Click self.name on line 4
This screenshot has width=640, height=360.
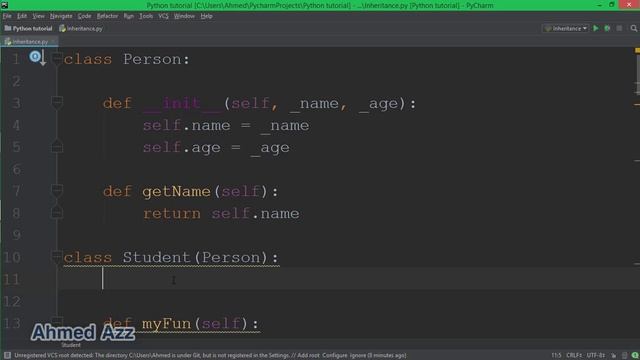pos(187,126)
